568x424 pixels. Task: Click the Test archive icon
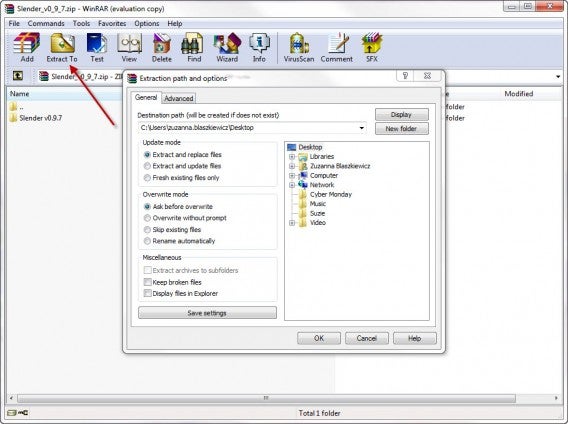click(97, 47)
